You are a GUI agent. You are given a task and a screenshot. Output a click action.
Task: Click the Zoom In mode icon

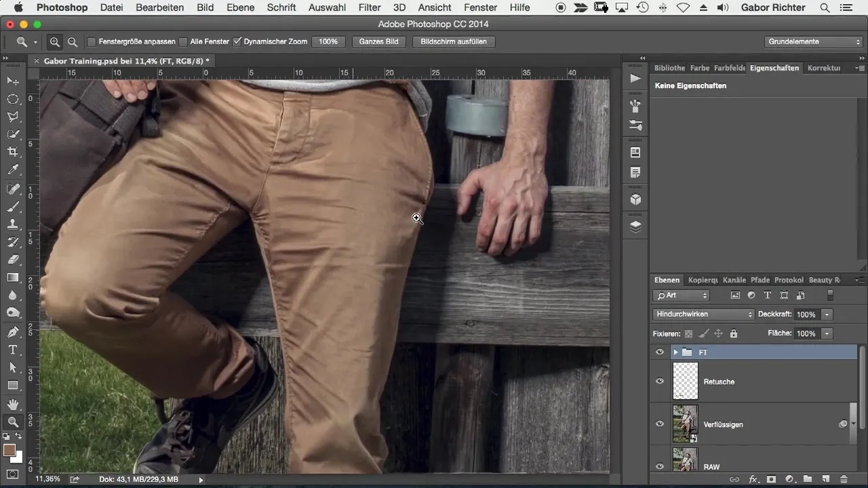click(55, 41)
